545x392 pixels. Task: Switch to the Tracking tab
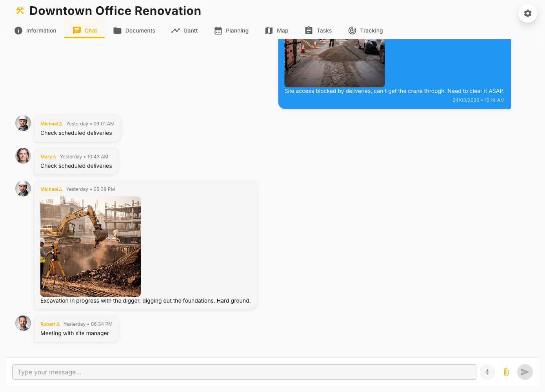coord(365,31)
